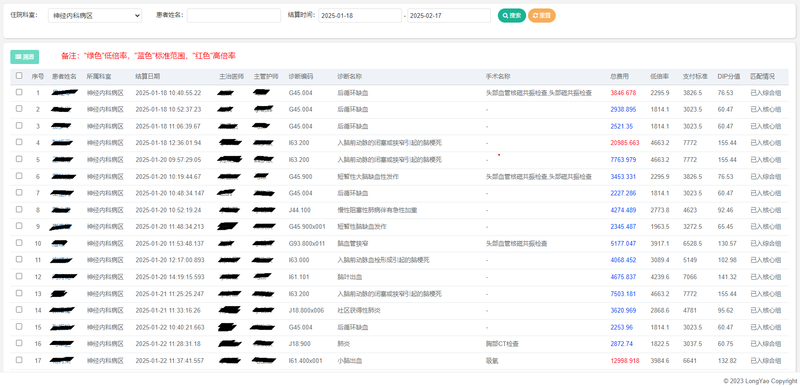Screen dimensions: 800x386
Task: Click 已入综合组 status in row 1
Action: click(765, 93)
